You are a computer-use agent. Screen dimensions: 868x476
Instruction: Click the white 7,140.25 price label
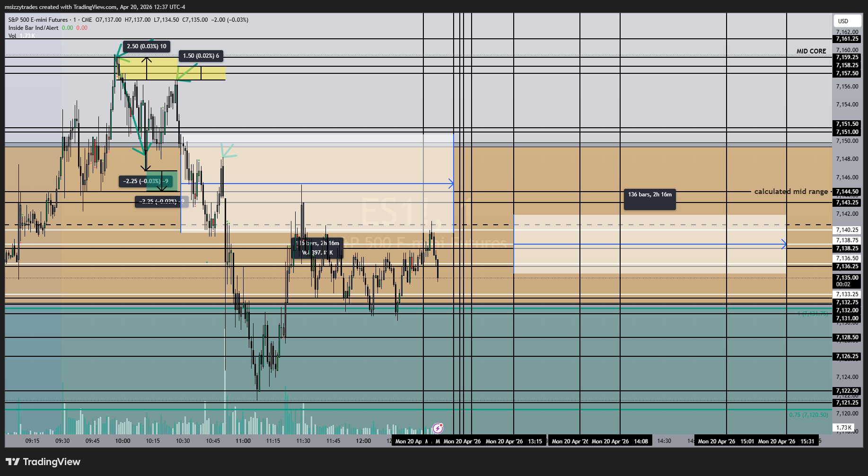point(847,230)
